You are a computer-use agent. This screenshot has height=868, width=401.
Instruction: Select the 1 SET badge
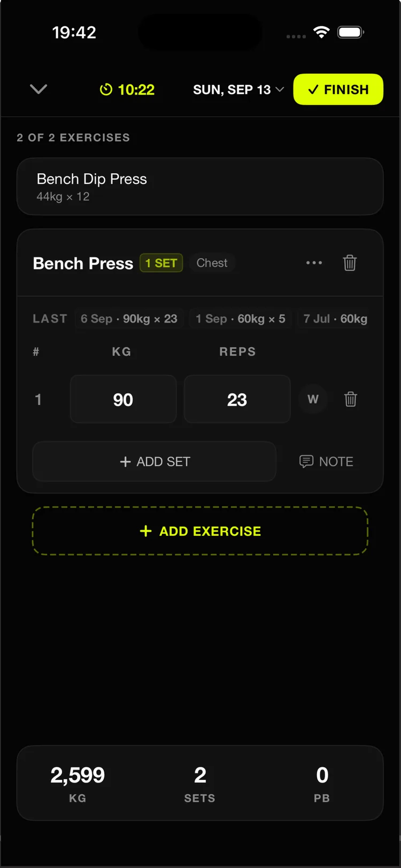(161, 263)
